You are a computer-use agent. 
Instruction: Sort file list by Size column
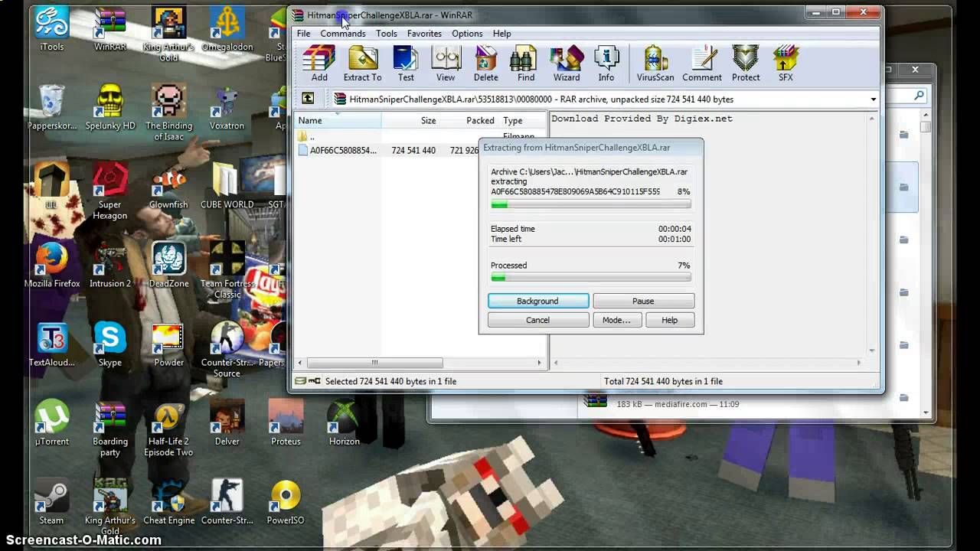tap(410, 120)
